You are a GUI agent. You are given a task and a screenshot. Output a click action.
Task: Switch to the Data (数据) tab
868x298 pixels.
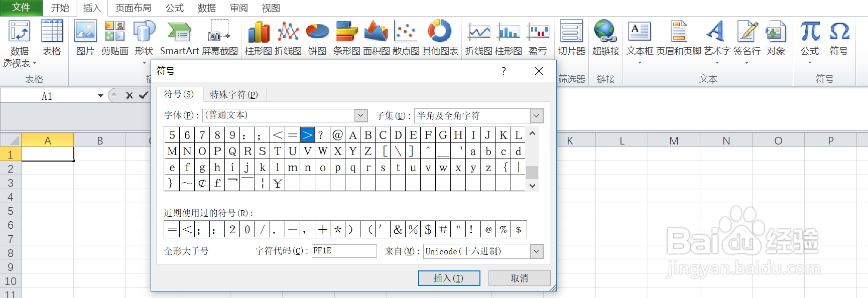tap(207, 8)
